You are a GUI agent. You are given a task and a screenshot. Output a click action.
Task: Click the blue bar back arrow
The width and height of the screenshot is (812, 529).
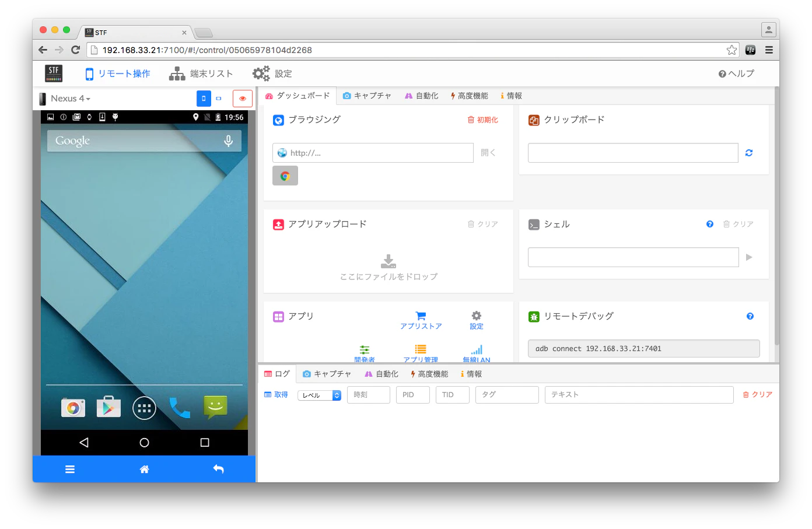point(219,469)
